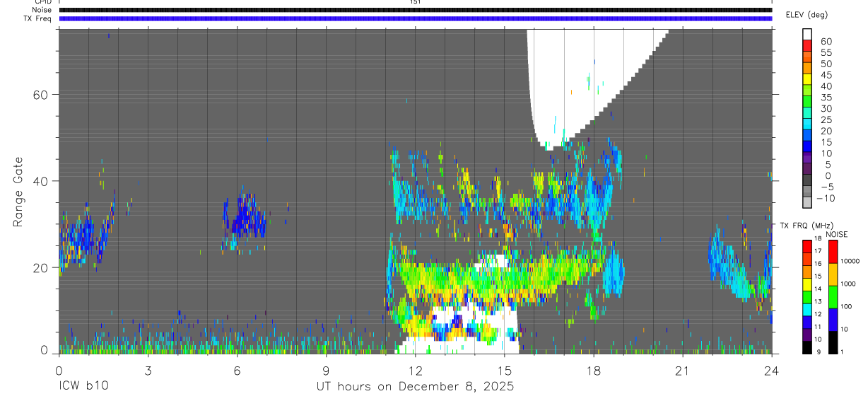Viewport: 868px width, 401px height.
Task: Select the 'ICW b10' radar label
Action: (x=84, y=386)
